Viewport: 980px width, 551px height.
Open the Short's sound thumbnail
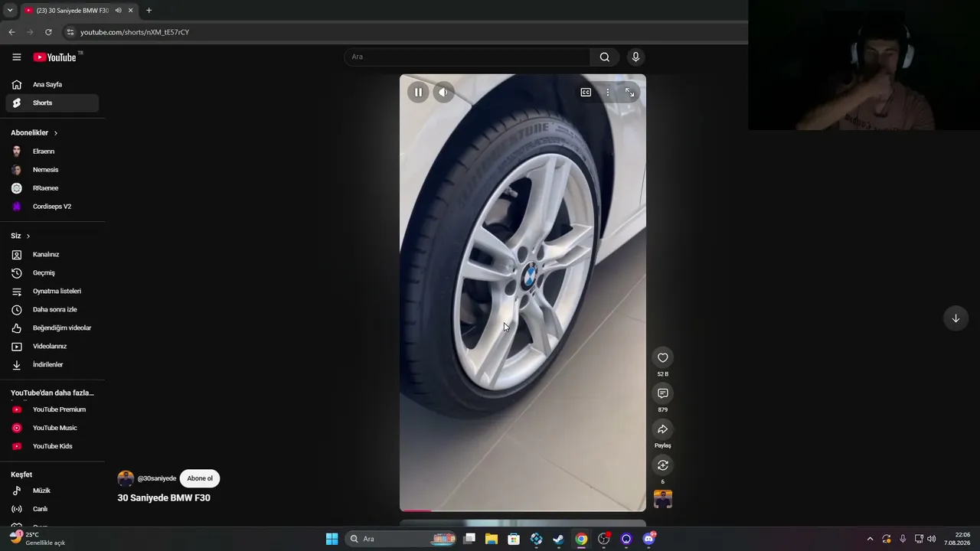663,500
